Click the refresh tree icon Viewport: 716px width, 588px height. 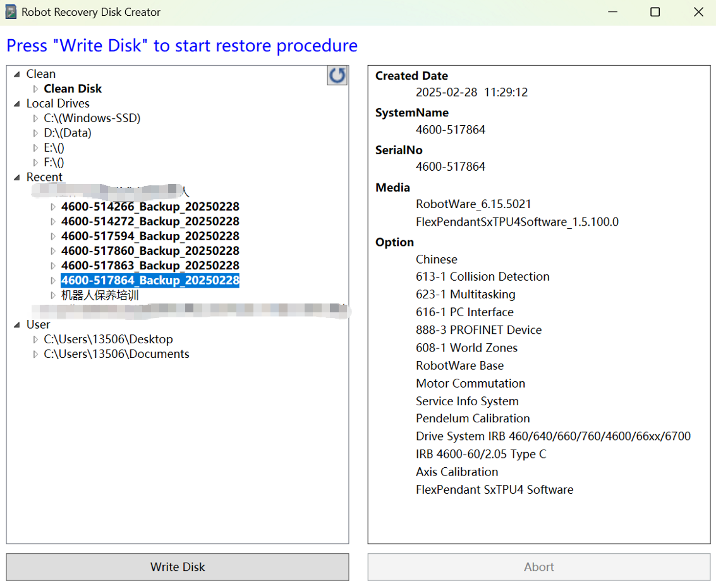click(x=337, y=75)
